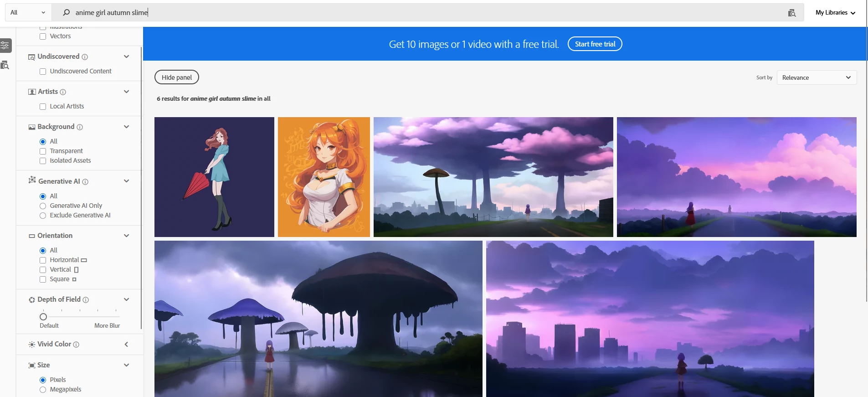Toggle the filters panel sidebar icon
Image resolution: width=868 pixels, height=397 pixels.
coord(5,46)
